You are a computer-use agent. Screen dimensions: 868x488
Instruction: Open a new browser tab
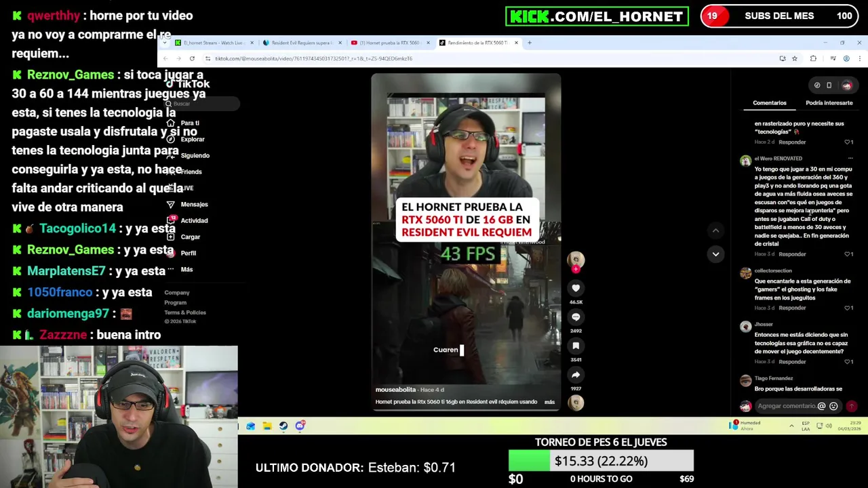pos(530,43)
